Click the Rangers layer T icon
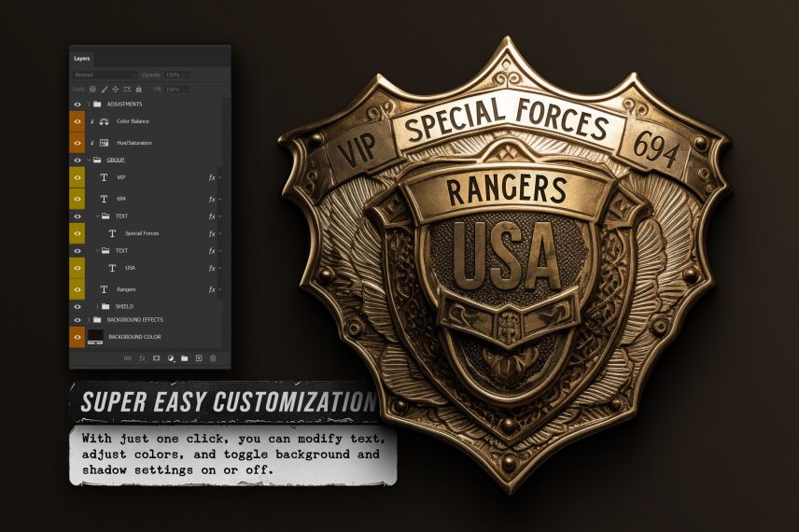 click(104, 289)
